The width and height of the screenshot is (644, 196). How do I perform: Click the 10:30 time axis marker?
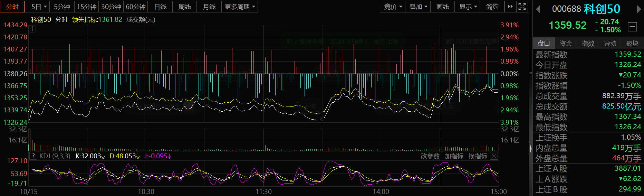[146, 192]
